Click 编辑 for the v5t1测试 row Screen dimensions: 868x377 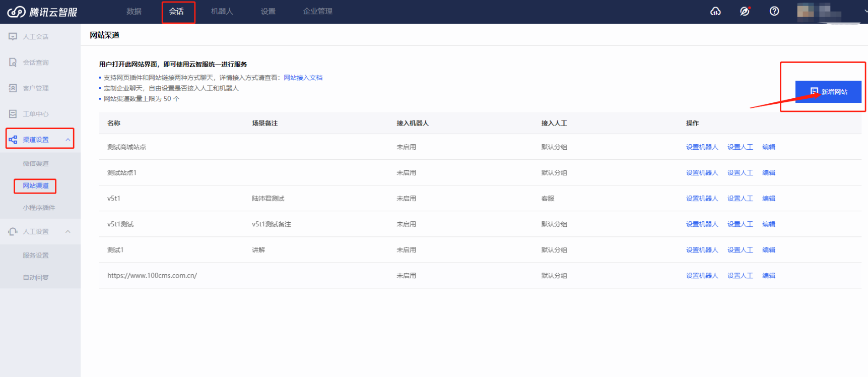click(x=768, y=224)
